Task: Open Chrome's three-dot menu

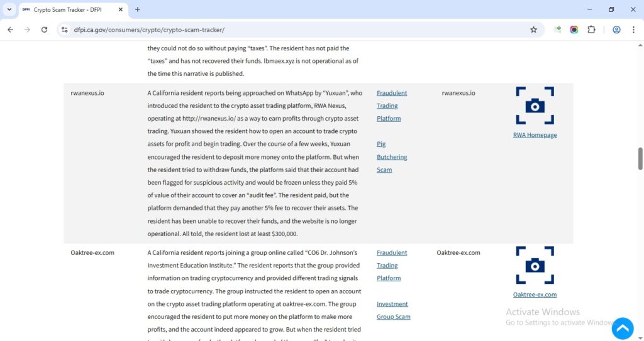Action: click(x=633, y=30)
